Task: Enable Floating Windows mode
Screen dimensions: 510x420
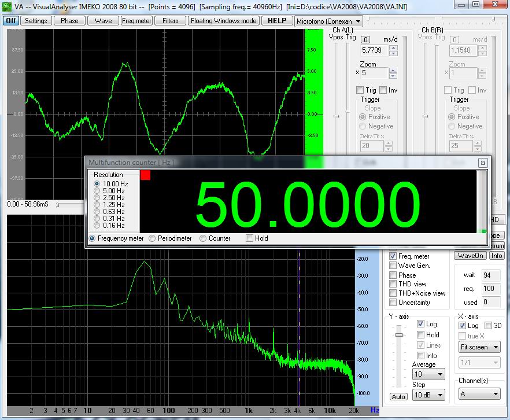Action: click(223, 20)
